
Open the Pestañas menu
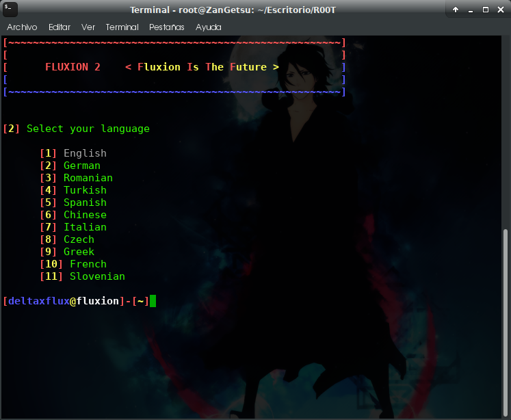166,27
